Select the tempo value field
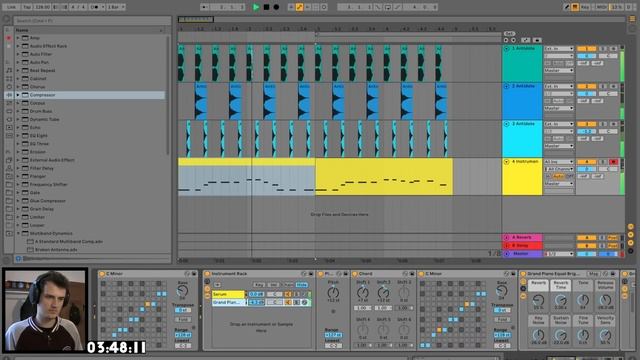This screenshot has height=360, width=640. [42, 7]
